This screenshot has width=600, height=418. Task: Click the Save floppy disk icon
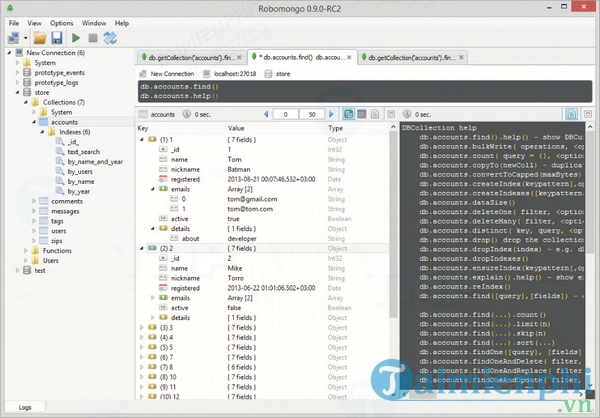point(57,37)
